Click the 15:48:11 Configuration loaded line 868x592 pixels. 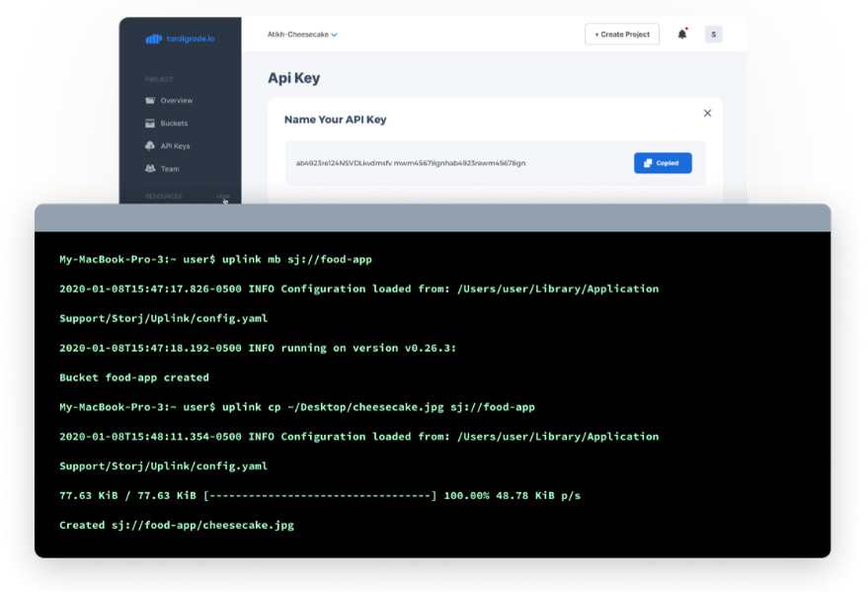(x=358, y=437)
